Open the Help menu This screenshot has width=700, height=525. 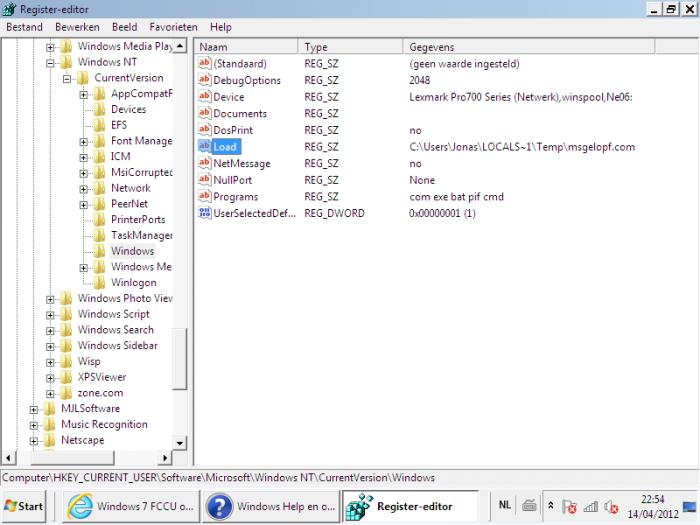click(x=221, y=27)
